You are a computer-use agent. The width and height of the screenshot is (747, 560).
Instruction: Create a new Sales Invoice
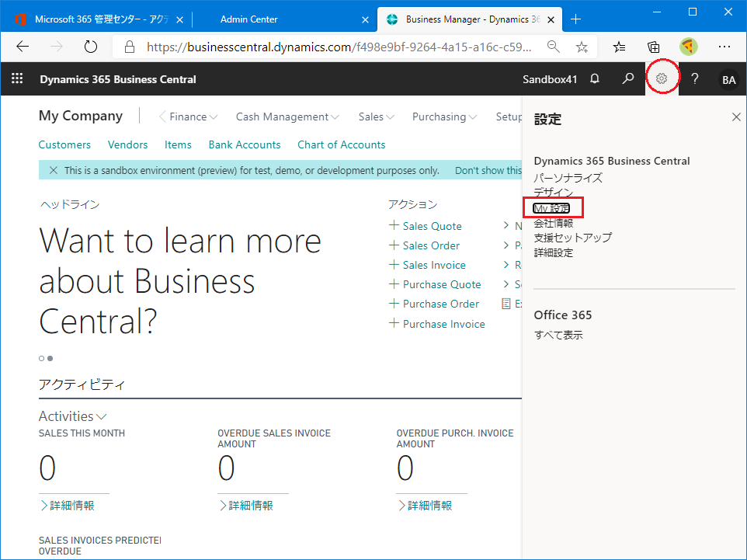[427, 265]
